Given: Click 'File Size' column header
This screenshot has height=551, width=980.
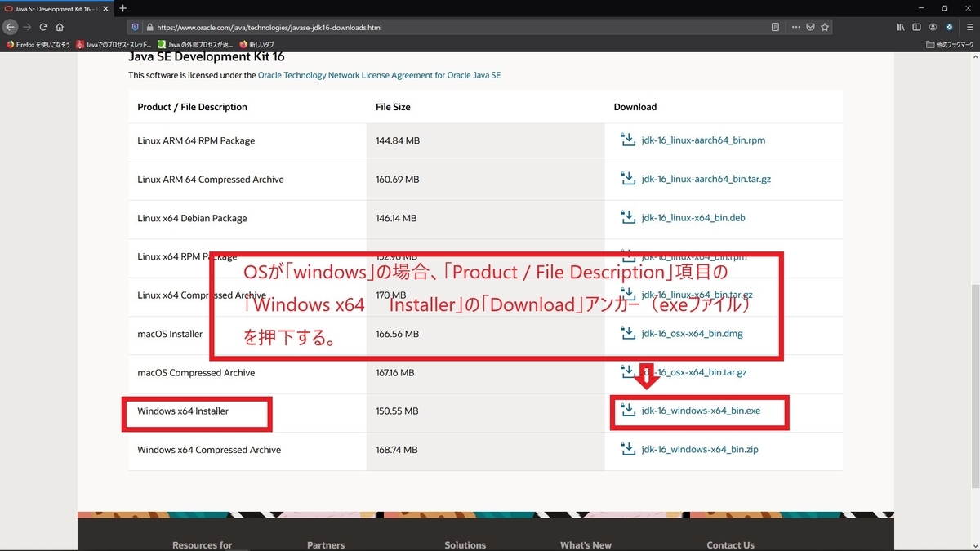Looking at the screenshot, I should tap(393, 107).
